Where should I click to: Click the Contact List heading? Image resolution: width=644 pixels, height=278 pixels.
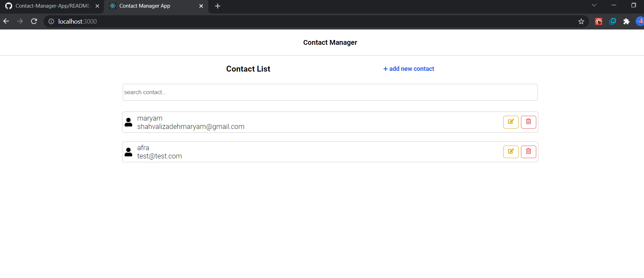[248, 69]
